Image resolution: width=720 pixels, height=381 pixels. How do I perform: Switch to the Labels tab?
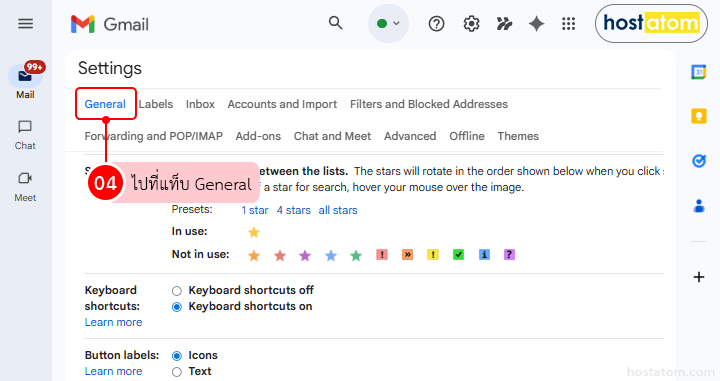coord(156,104)
